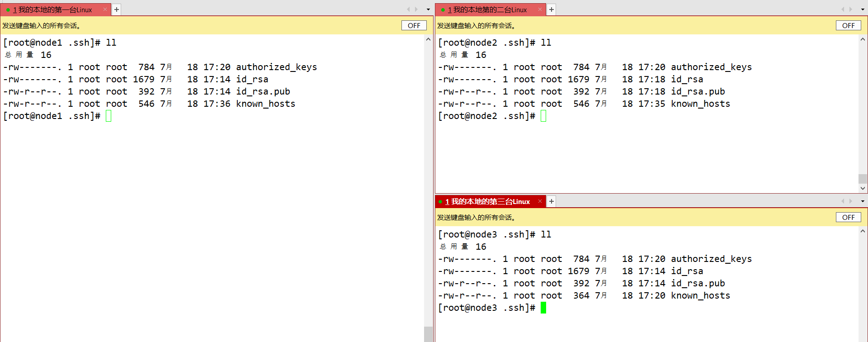The image size is (868, 342).
Task: Click next-tab arrow in bottom-right pane
Action: (x=851, y=201)
